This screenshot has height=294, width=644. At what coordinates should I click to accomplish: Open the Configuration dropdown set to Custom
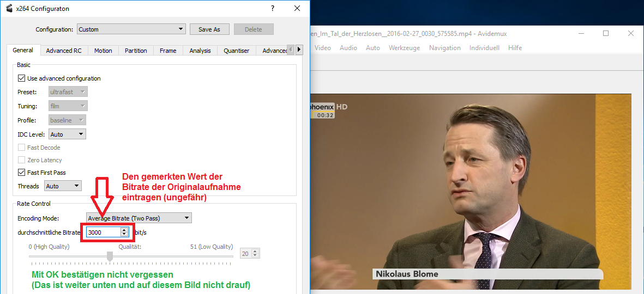[x=131, y=29]
